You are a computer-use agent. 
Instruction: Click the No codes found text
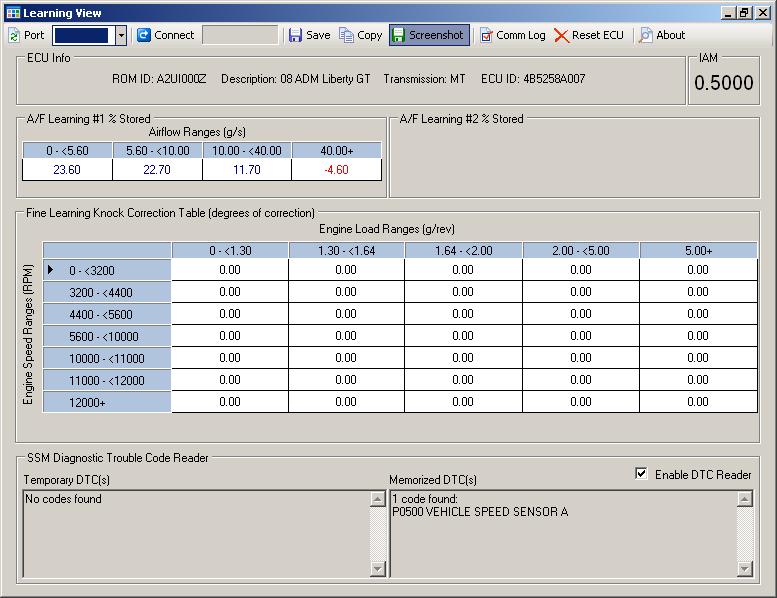pyautogui.click(x=63, y=499)
